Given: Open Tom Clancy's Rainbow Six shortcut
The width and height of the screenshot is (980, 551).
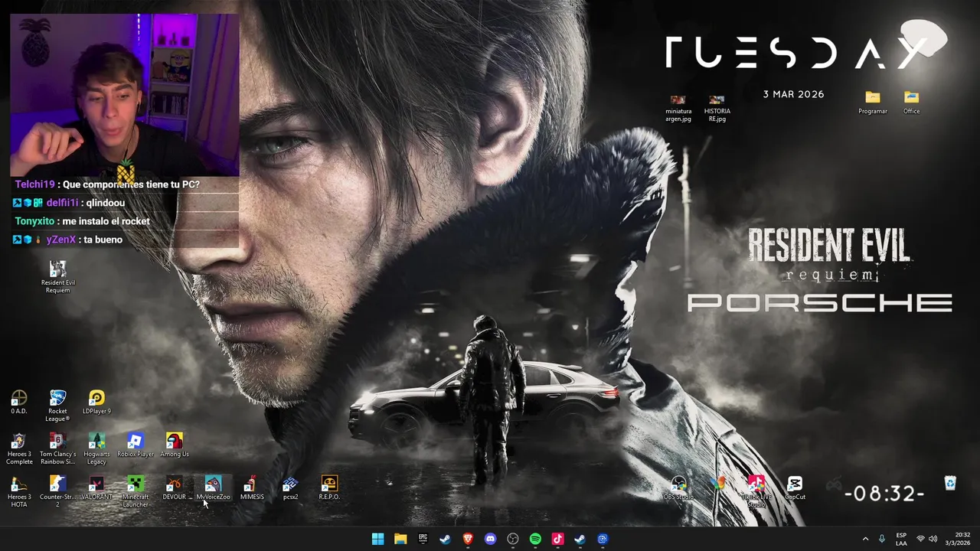Looking at the screenshot, I should tap(57, 449).
